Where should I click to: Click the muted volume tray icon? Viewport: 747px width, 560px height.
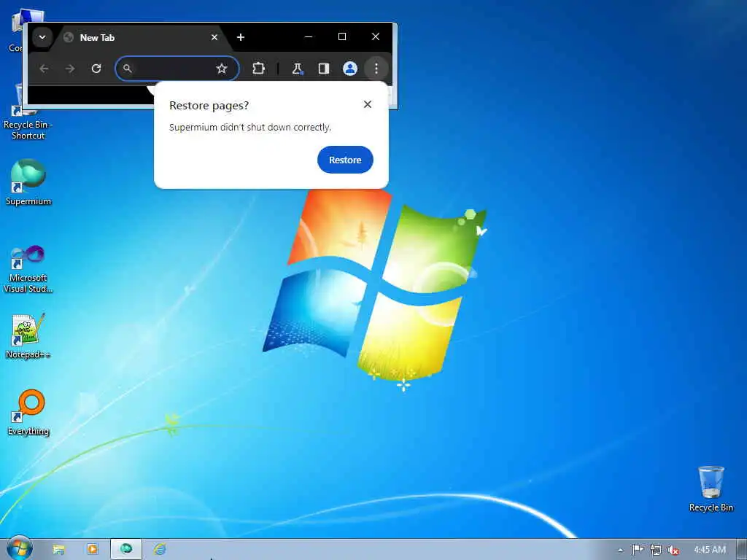[x=673, y=550]
